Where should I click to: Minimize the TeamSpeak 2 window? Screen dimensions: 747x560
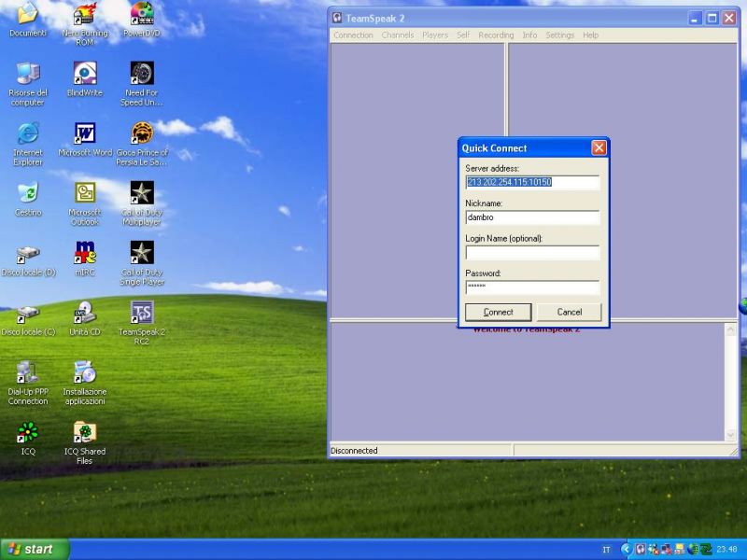pos(695,18)
